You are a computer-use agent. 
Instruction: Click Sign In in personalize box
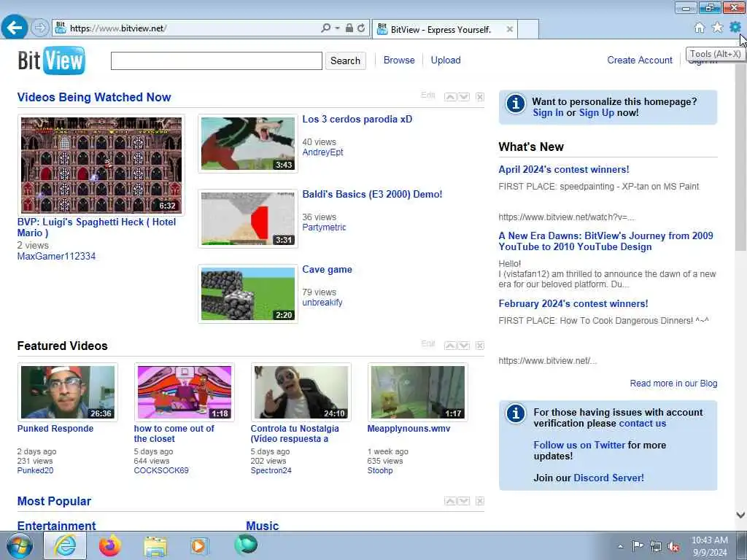click(x=548, y=113)
